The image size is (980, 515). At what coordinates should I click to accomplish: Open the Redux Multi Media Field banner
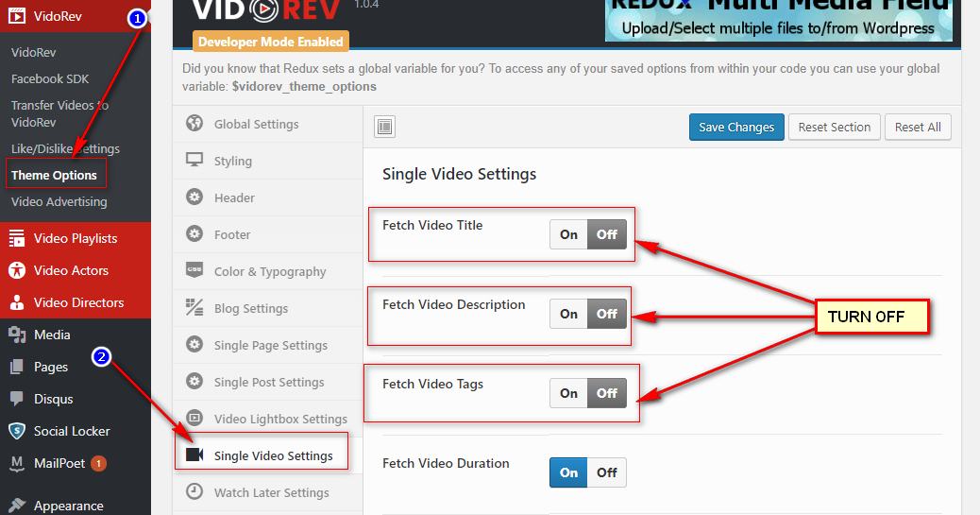pyautogui.click(x=779, y=21)
